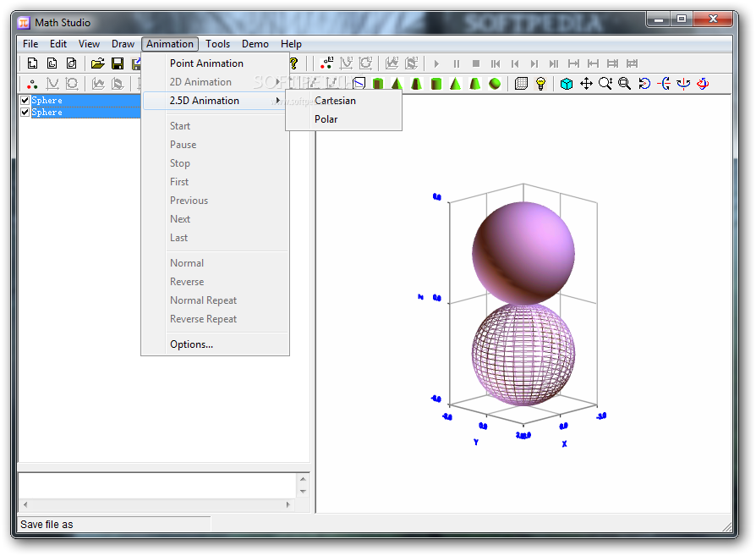The image size is (756, 556).
Task: Choose Point Animation from the menu
Action: pyautogui.click(x=206, y=63)
